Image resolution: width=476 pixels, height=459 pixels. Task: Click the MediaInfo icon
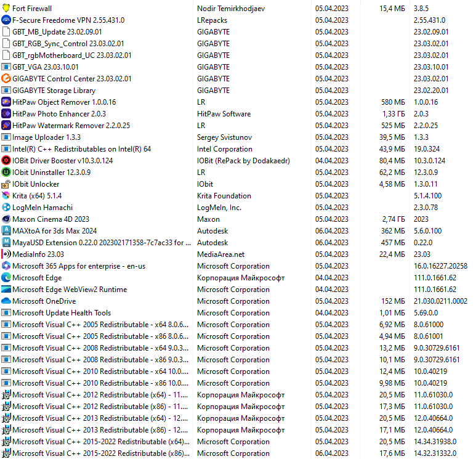pyautogui.click(x=6, y=254)
